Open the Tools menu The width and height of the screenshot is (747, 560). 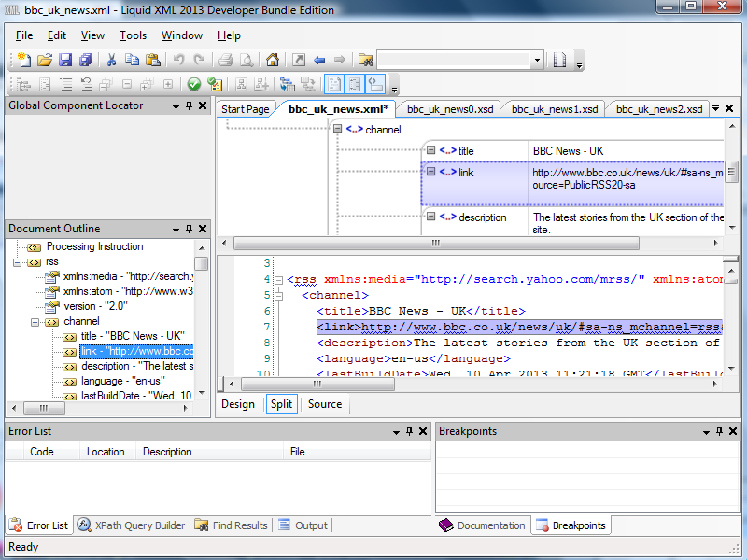tap(133, 35)
